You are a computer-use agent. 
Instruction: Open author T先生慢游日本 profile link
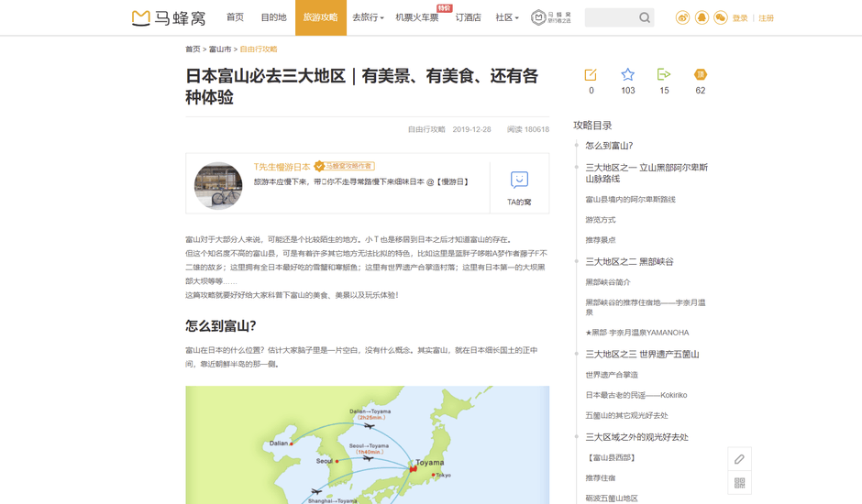(282, 167)
